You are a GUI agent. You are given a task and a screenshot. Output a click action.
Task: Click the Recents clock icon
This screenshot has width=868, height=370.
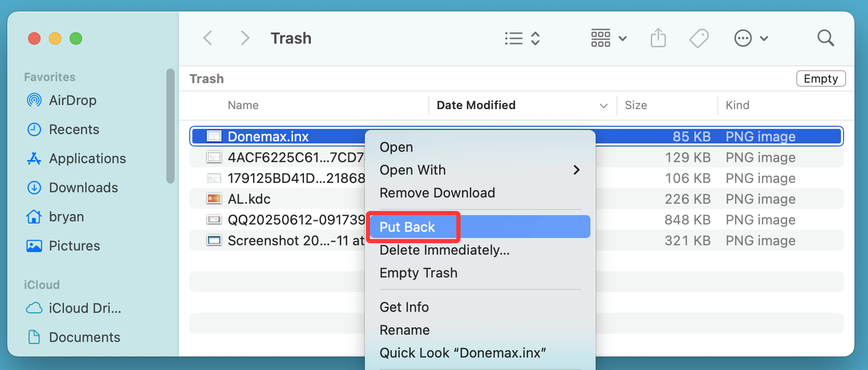pyautogui.click(x=34, y=129)
